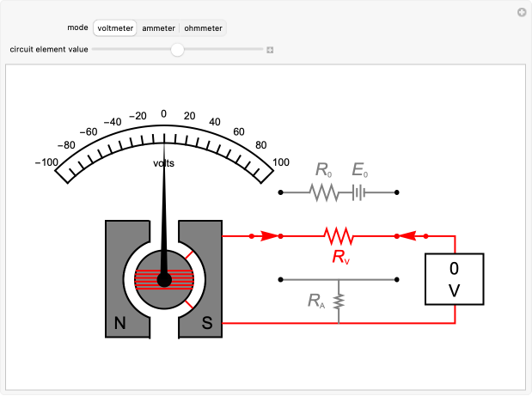532x396 pixels.
Task: Select voltmeter mode
Action: (x=115, y=28)
